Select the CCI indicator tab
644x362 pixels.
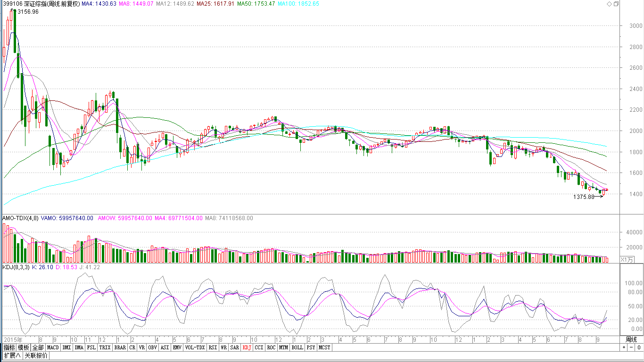[x=259, y=347]
